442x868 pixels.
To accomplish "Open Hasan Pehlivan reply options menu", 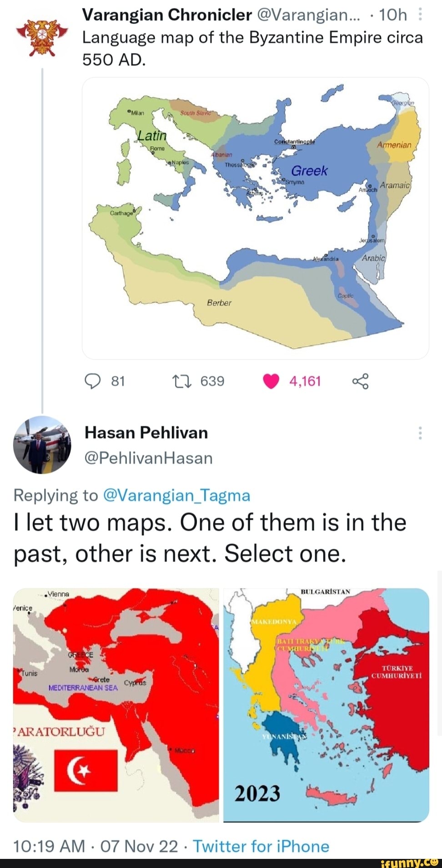I will click(x=420, y=433).
